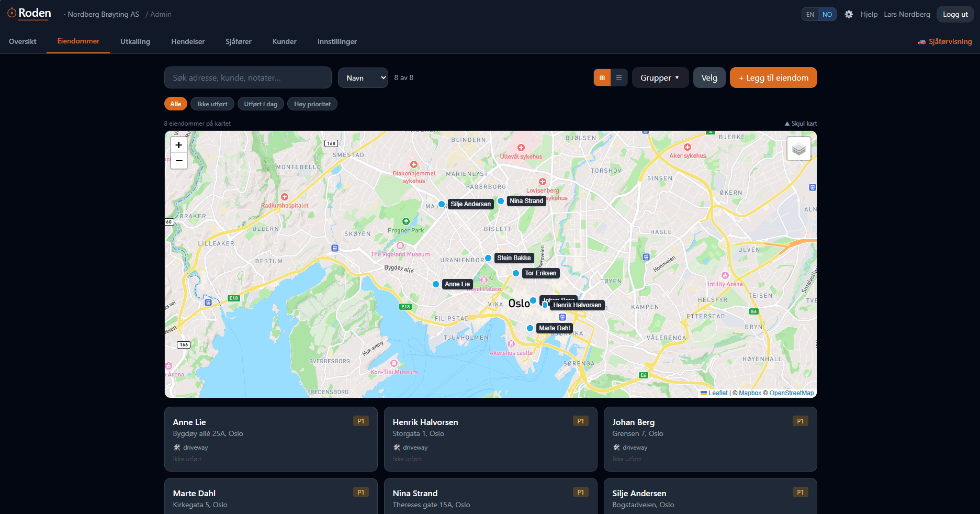Click Legg til eiendom button
Viewport: 980px width, 514px height.
click(773, 77)
